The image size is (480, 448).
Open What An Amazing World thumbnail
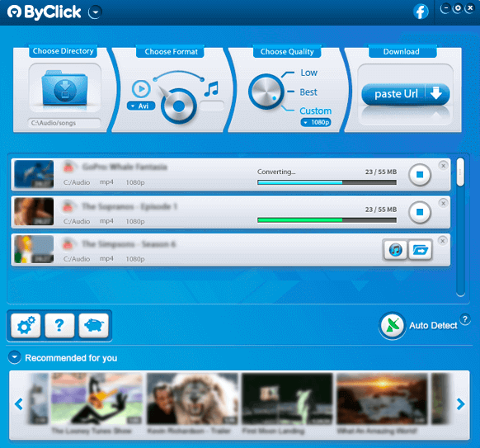(x=382, y=398)
